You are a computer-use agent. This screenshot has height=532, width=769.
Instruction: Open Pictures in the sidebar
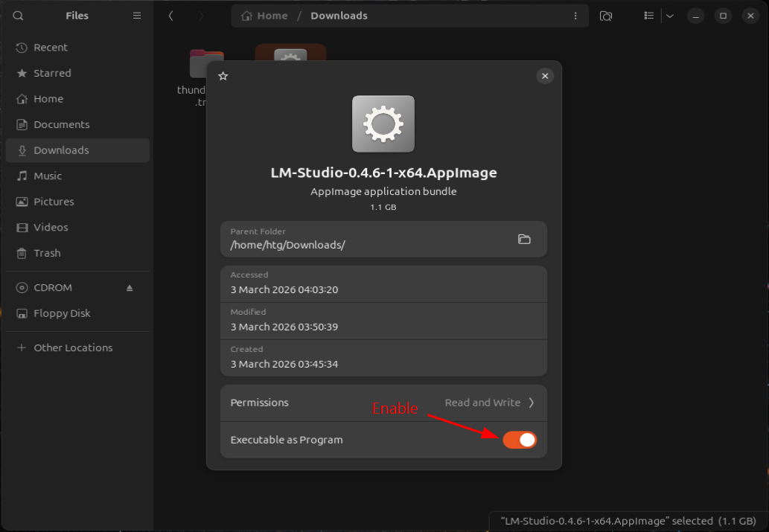click(77, 202)
